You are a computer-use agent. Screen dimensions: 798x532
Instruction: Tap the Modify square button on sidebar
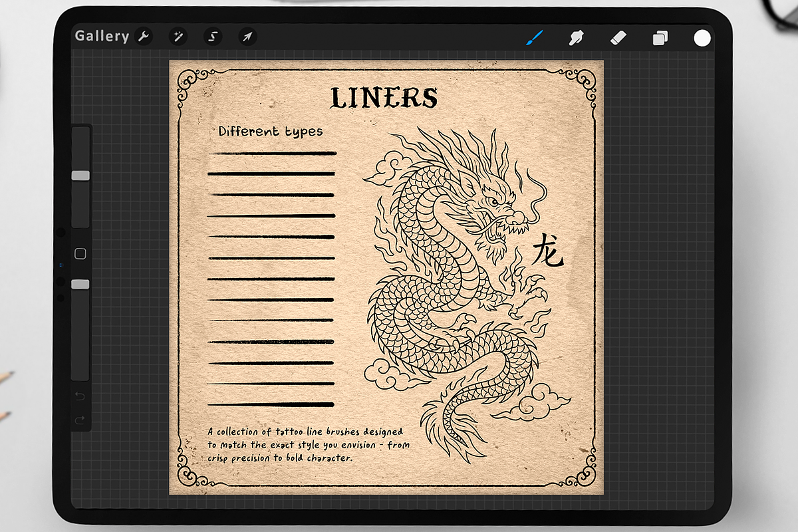[x=80, y=254]
